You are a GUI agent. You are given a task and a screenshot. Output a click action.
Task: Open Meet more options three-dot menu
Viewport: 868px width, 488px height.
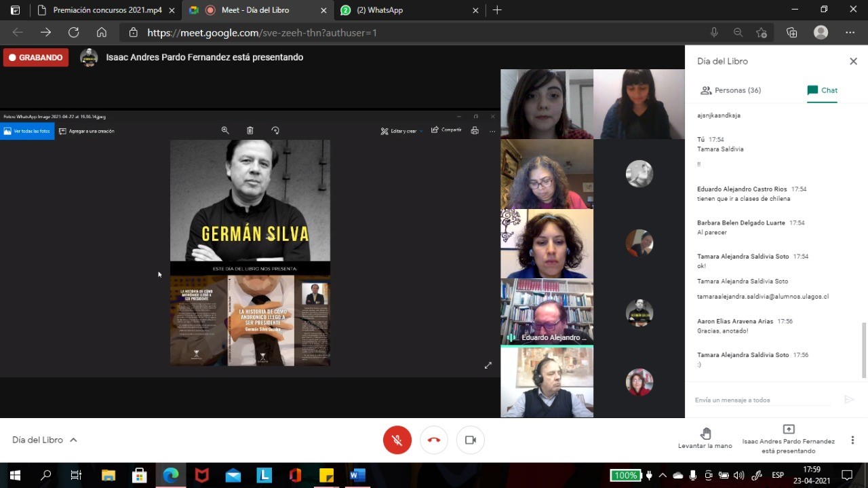[852, 440]
